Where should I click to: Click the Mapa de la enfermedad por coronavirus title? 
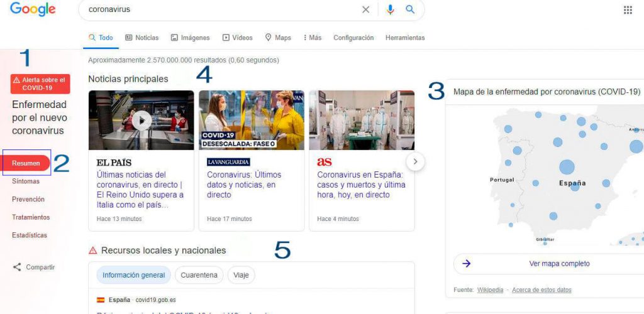coord(547,92)
